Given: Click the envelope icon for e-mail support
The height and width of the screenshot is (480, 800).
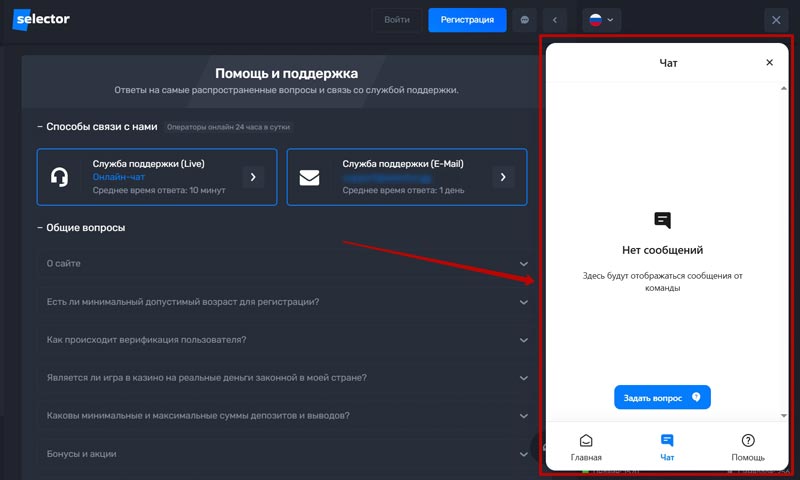Looking at the screenshot, I should (x=309, y=177).
